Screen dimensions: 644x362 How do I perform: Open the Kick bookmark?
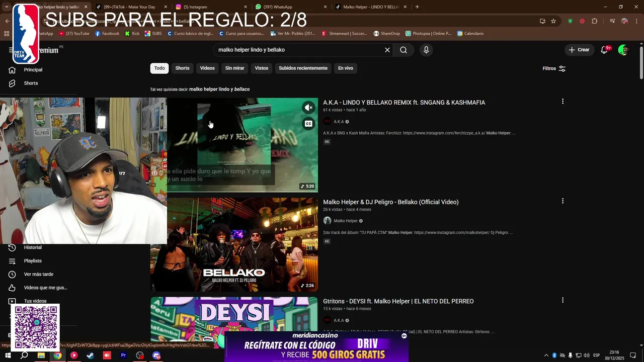click(x=132, y=34)
